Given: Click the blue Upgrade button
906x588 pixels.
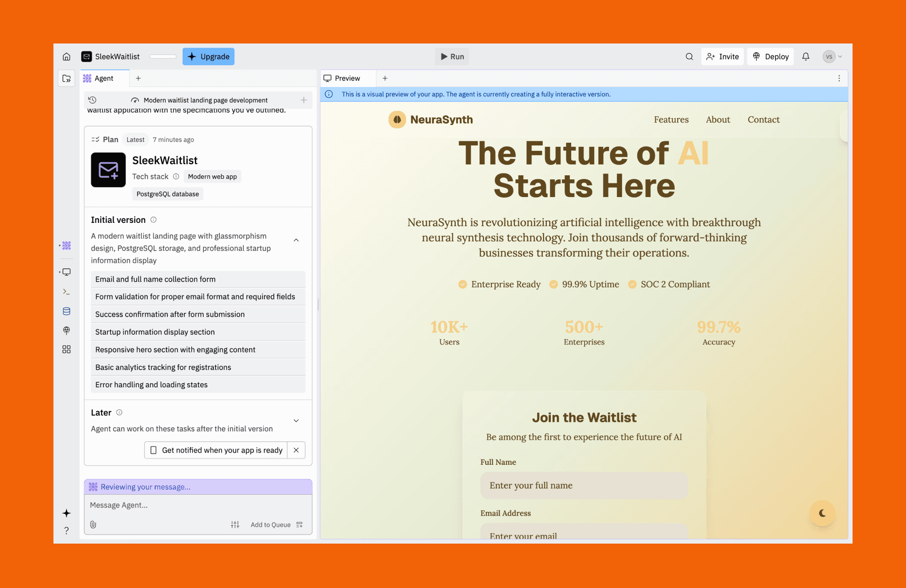Looking at the screenshot, I should [x=208, y=57].
